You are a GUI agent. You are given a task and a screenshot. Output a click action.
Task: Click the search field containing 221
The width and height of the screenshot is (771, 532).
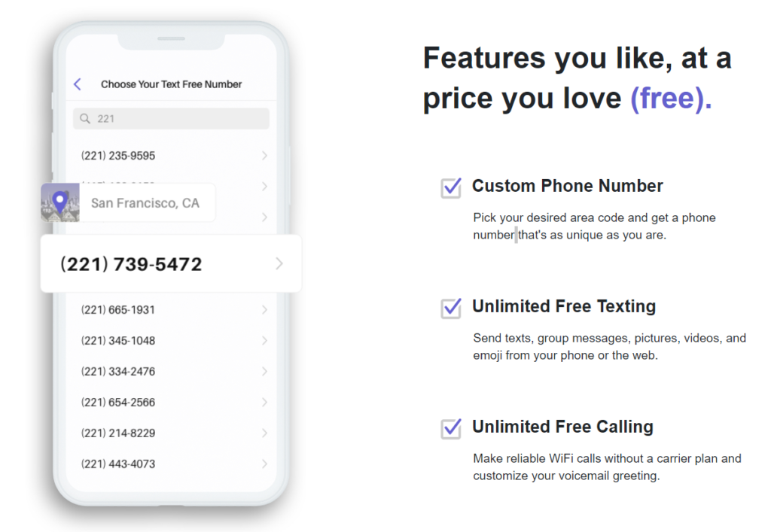[x=170, y=118]
